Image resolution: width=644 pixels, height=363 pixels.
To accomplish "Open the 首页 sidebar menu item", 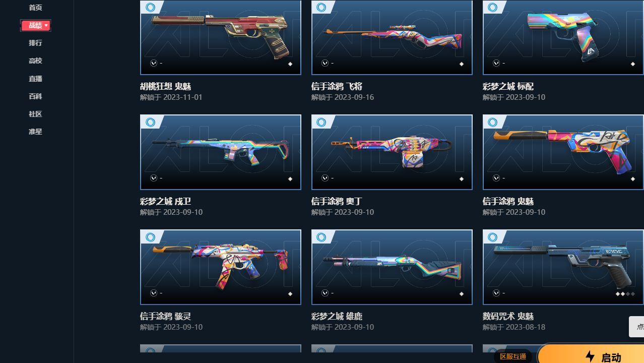I will coord(35,8).
